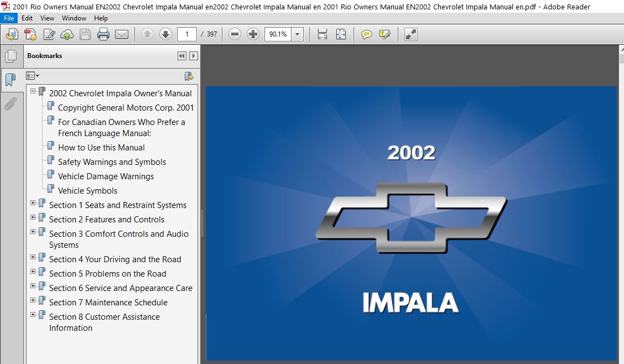This screenshot has height=364, width=624.
Task: Open Vehicle Symbols bookmark
Action: pos(87,190)
